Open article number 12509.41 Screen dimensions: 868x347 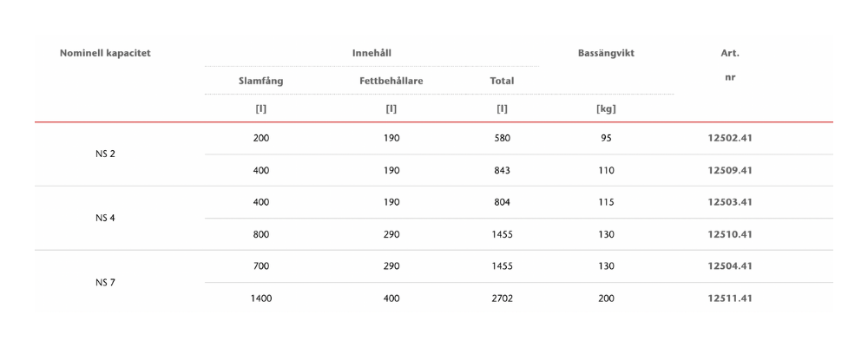tap(730, 170)
